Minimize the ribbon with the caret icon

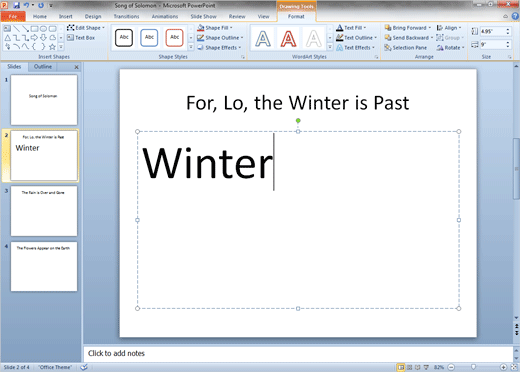point(505,16)
